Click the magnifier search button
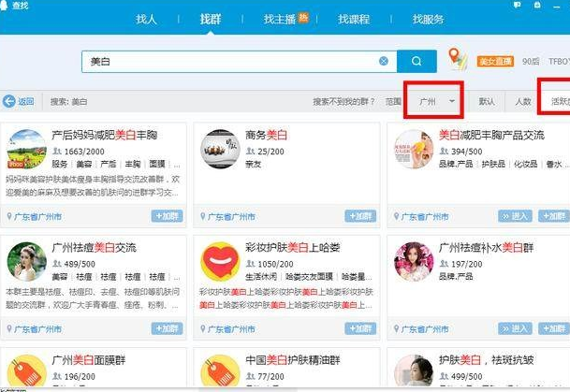The width and height of the screenshot is (570, 392). click(x=416, y=61)
